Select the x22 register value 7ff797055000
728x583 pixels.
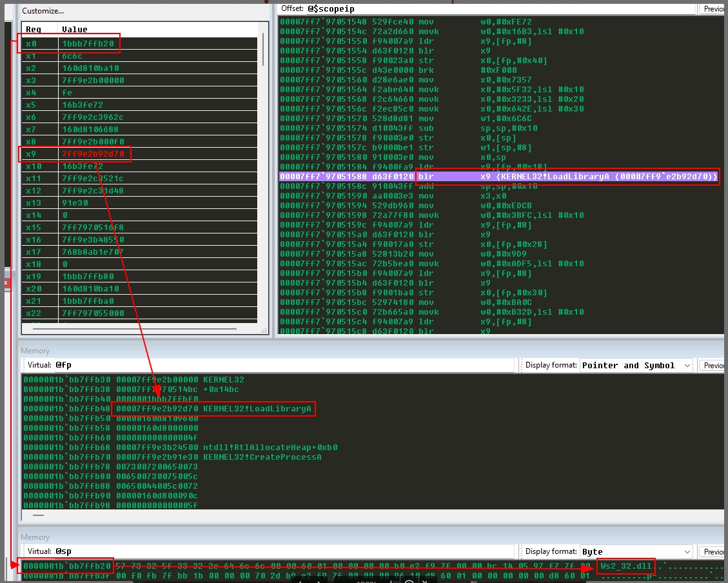[93, 313]
